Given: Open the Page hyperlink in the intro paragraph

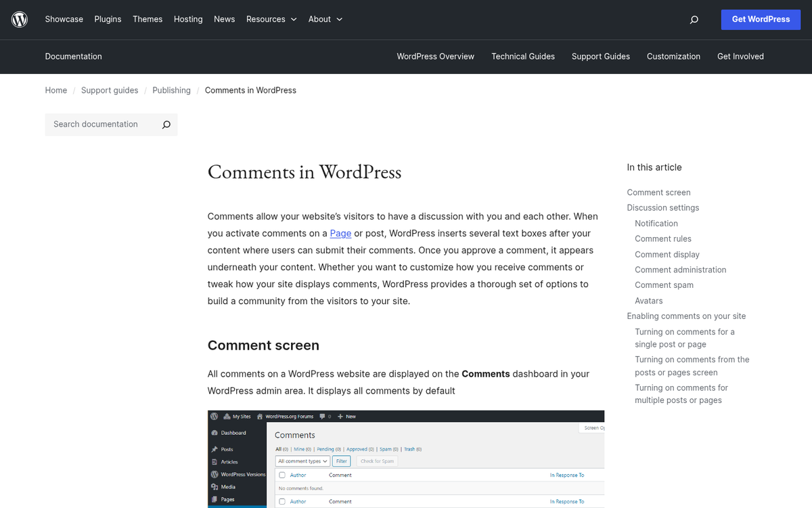Looking at the screenshot, I should 340,233.
